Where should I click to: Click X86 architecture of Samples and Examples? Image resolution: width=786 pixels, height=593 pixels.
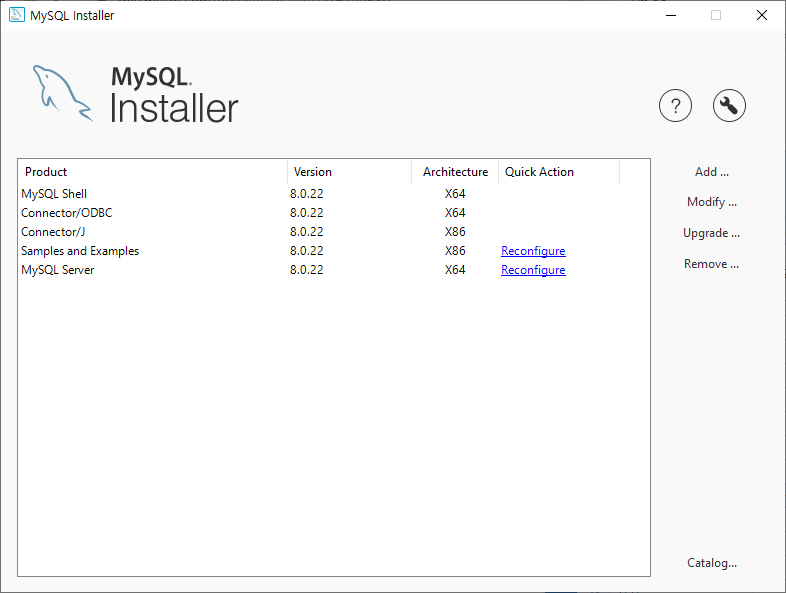pyautogui.click(x=455, y=251)
